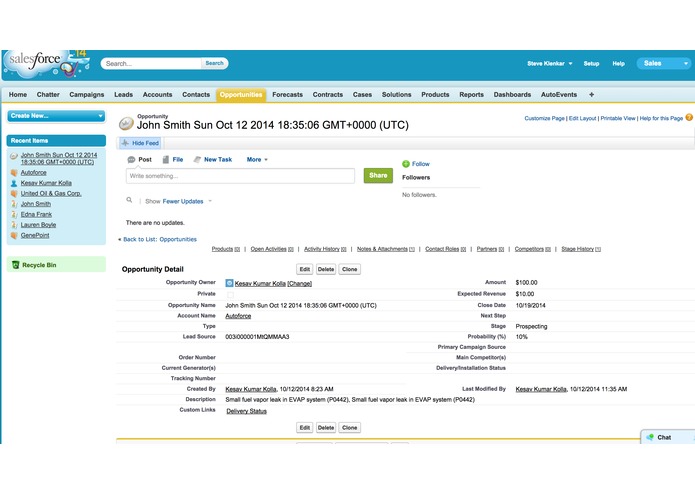This screenshot has width=695, height=494.
Task: Click the header Search button
Action: pyautogui.click(x=215, y=63)
